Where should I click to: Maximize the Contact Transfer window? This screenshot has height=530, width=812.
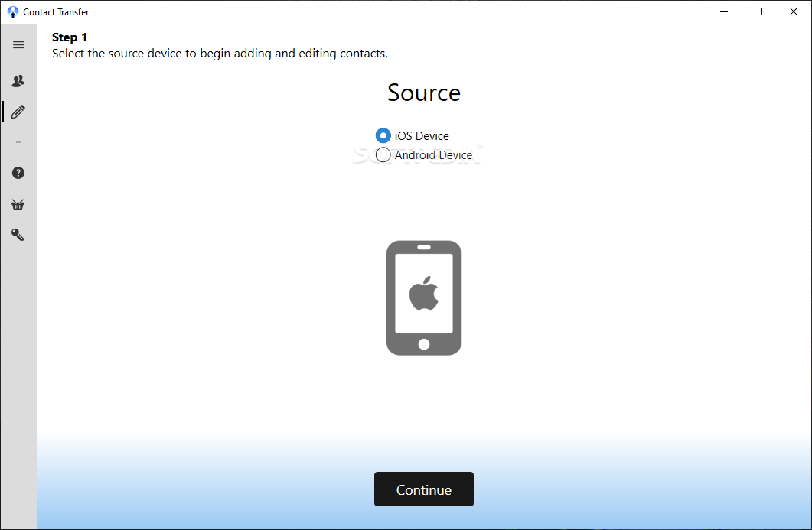pos(758,12)
